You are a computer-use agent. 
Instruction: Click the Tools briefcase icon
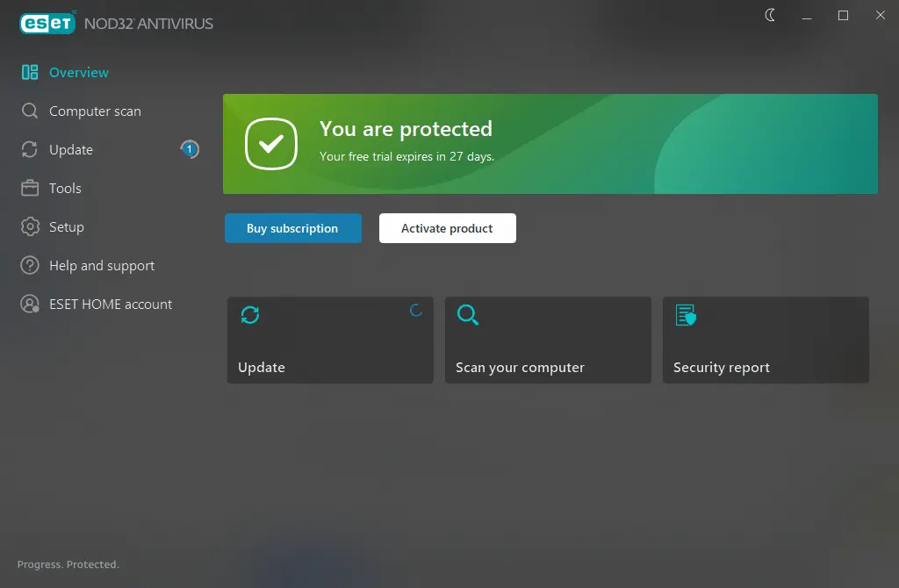click(x=30, y=188)
